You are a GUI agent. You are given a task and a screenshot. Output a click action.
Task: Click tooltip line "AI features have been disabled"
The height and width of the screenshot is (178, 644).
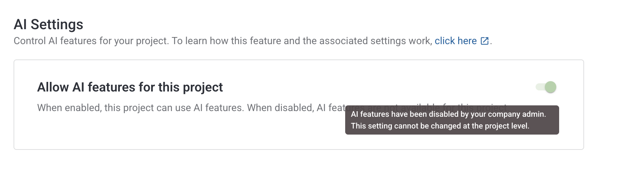[409, 114]
